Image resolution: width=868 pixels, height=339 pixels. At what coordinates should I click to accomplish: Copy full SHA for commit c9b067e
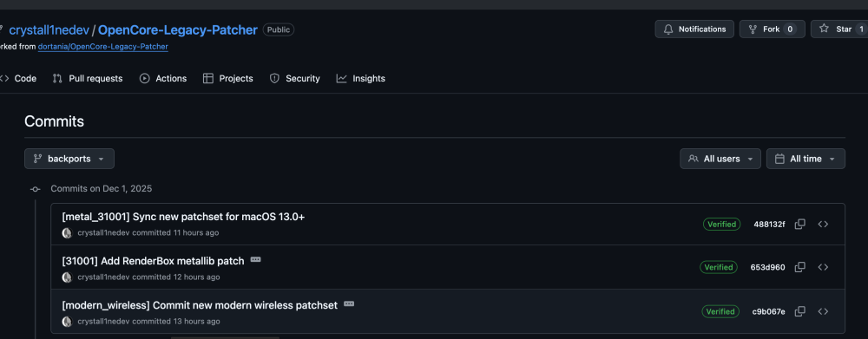pyautogui.click(x=800, y=311)
